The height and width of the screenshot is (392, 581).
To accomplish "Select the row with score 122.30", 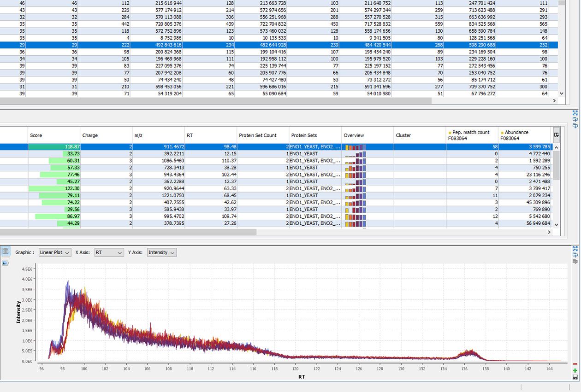I will (x=276, y=188).
